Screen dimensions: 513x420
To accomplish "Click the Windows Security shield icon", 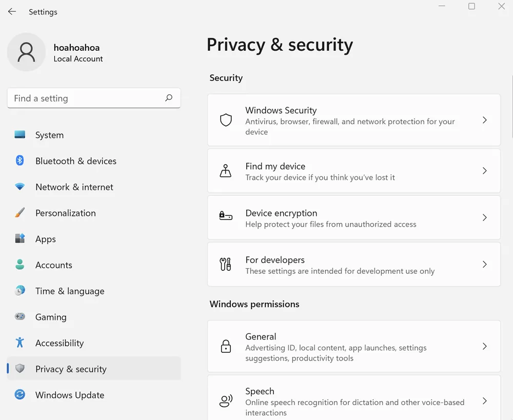I will (x=226, y=120).
